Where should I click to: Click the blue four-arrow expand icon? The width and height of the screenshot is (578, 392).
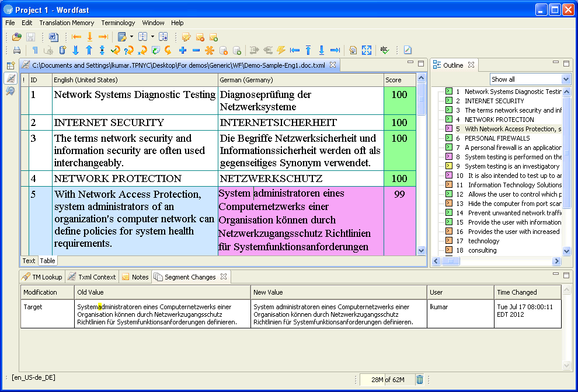tap(367, 51)
